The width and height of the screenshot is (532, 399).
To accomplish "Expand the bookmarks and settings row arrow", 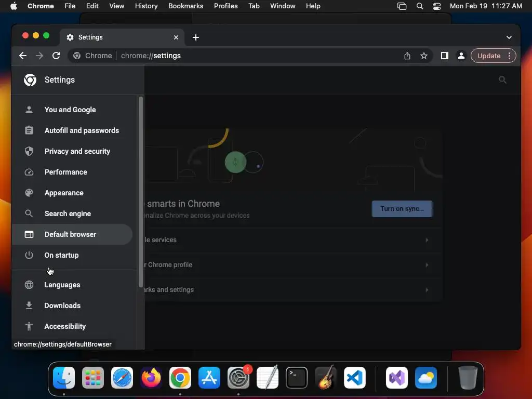I will pos(427,290).
